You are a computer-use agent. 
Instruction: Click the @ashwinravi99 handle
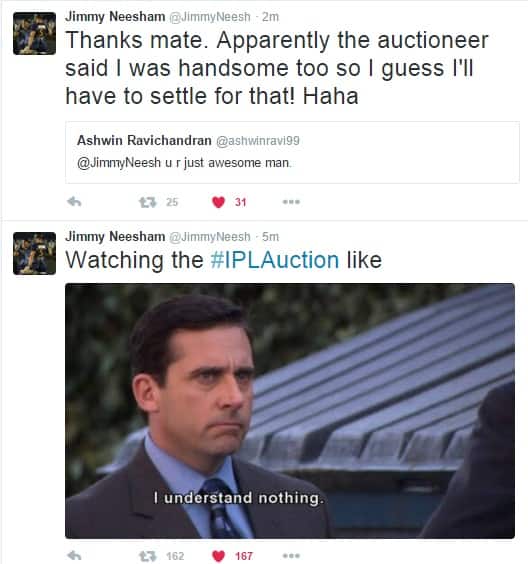pyautogui.click(x=258, y=141)
